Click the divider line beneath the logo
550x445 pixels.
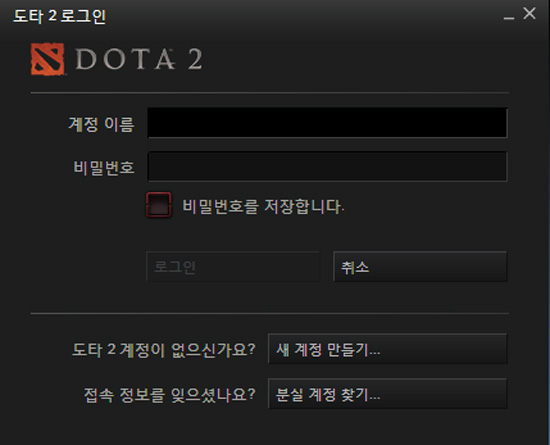coord(270,93)
